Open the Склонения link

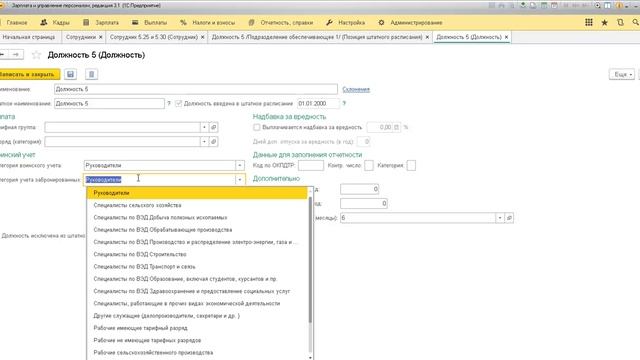point(356,89)
